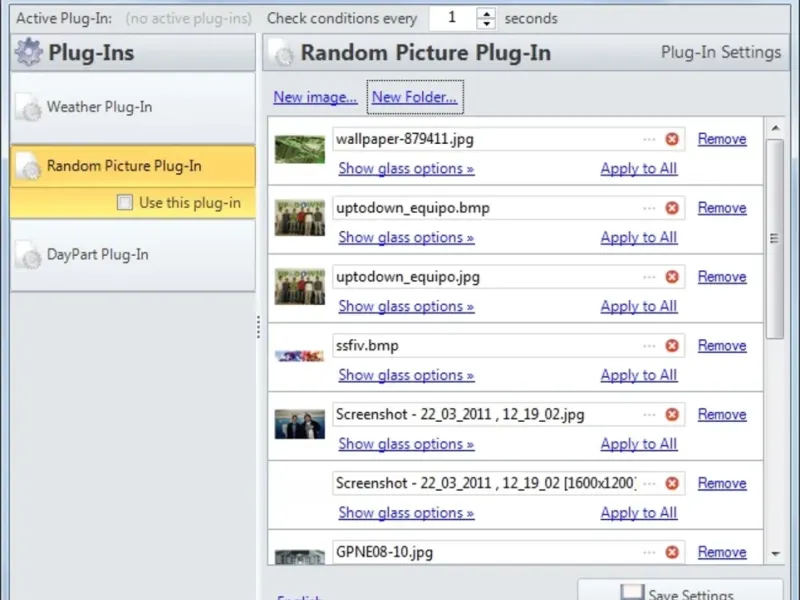Remove uptodown_equipo.jpg from the list
The image size is (800, 600).
click(x=722, y=277)
